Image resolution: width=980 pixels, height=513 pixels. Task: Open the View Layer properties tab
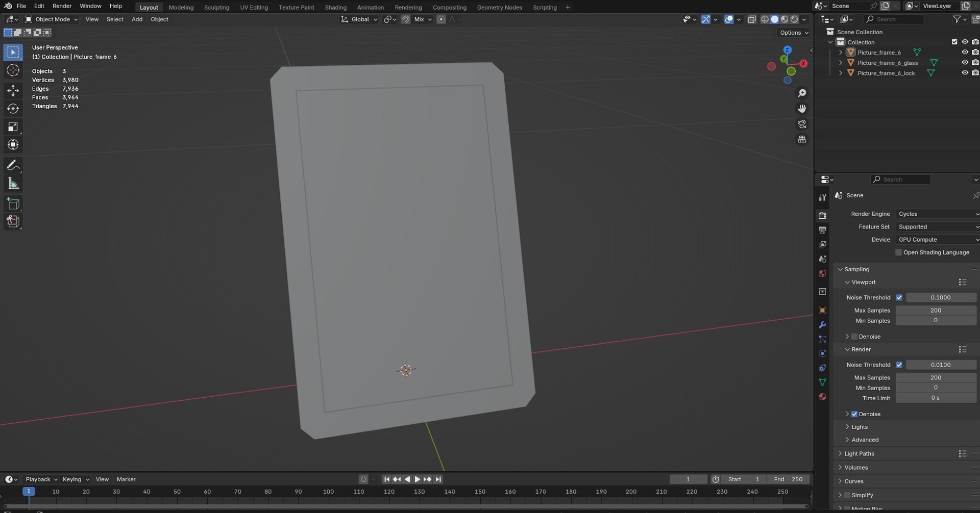tap(822, 245)
